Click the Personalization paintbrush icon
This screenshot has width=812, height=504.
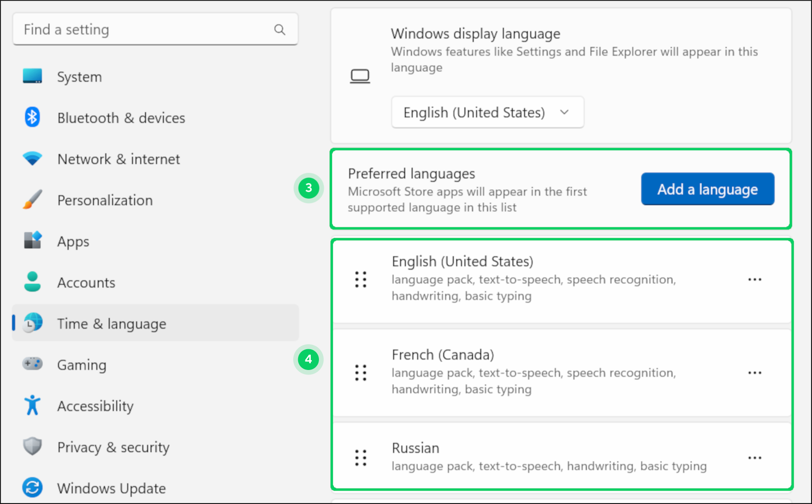[32, 200]
